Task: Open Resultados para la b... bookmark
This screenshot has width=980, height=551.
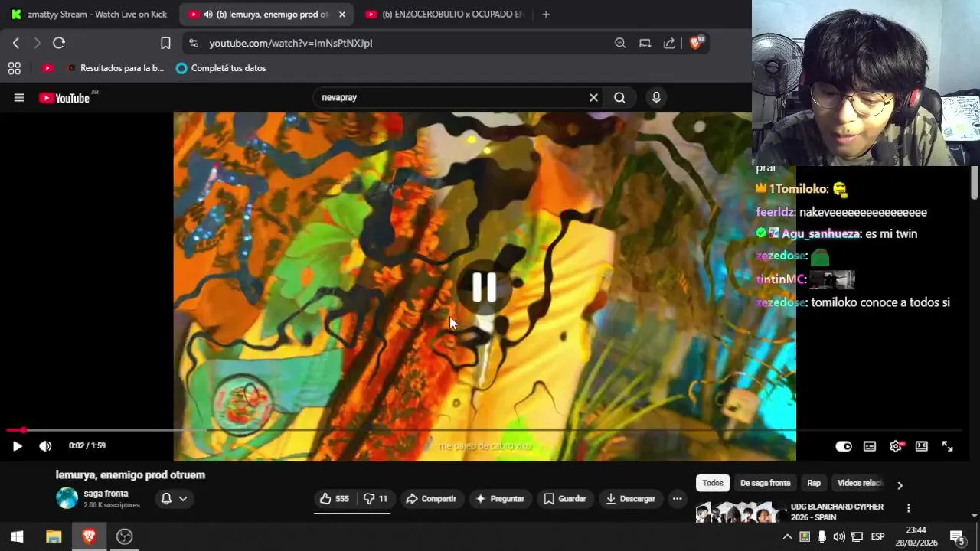Action: pos(116,68)
